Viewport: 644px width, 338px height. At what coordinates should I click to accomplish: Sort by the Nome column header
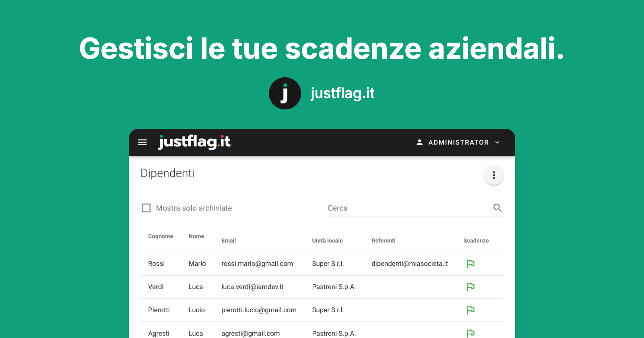(196, 236)
